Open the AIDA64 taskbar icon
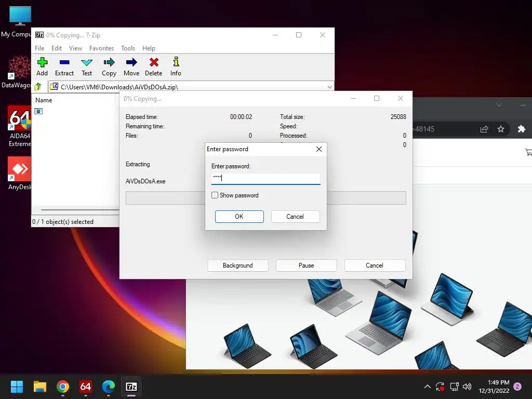 (86, 387)
